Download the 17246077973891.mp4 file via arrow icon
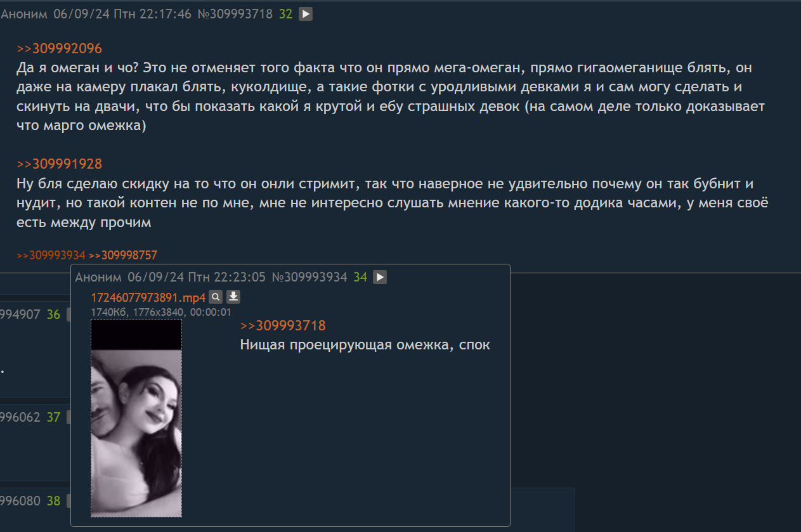This screenshot has width=801, height=532. point(233,297)
